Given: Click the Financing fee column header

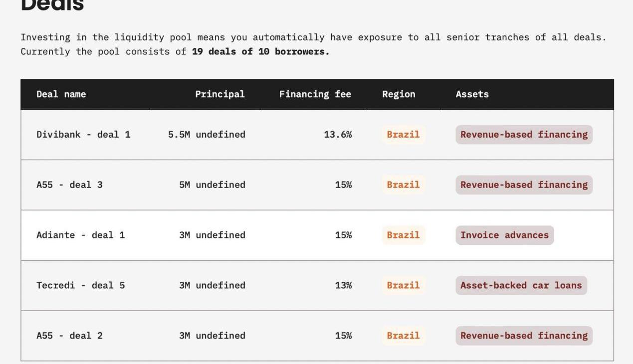Looking at the screenshot, I should click(315, 94).
